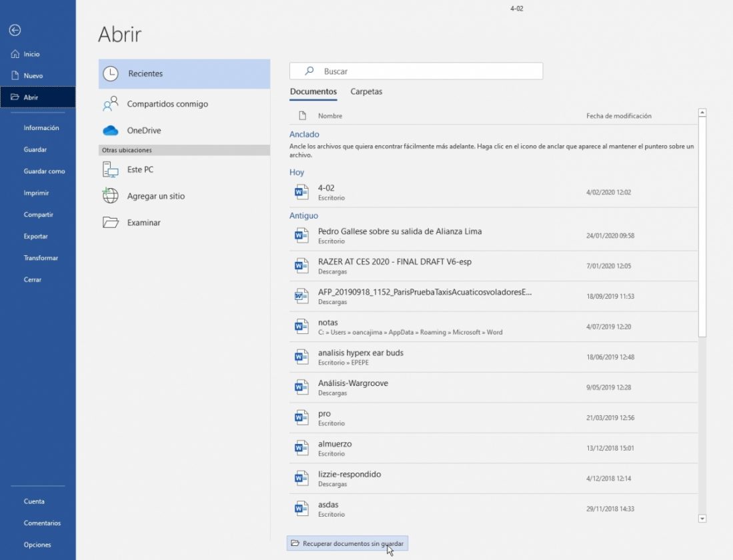Click Recuperar documentos sin guardar button
Image resolution: width=733 pixels, height=560 pixels.
coord(347,543)
